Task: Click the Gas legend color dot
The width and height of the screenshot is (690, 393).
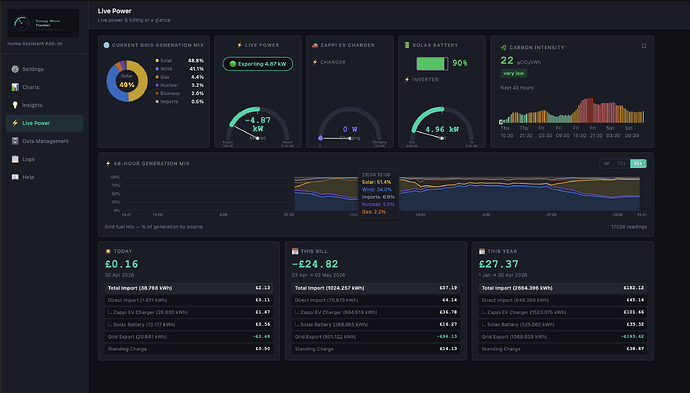Action: pyautogui.click(x=157, y=77)
